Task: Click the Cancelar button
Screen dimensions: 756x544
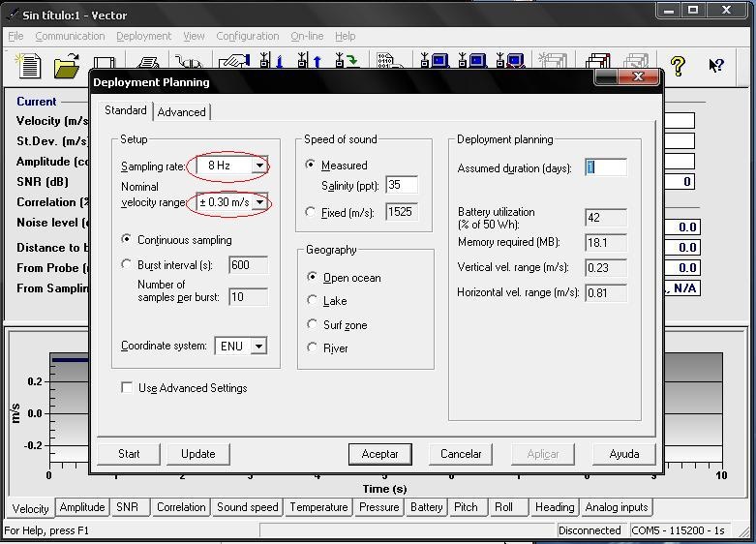Action: (461, 454)
